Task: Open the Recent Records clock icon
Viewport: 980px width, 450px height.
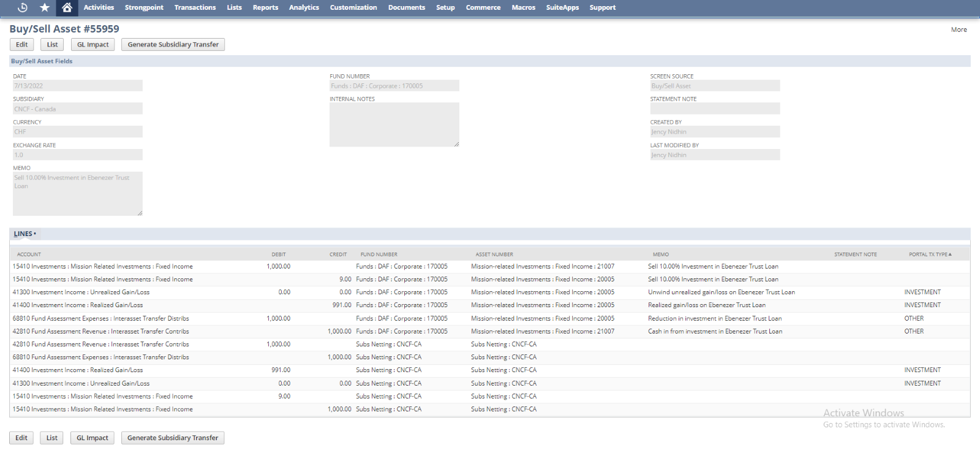Action: 23,7
